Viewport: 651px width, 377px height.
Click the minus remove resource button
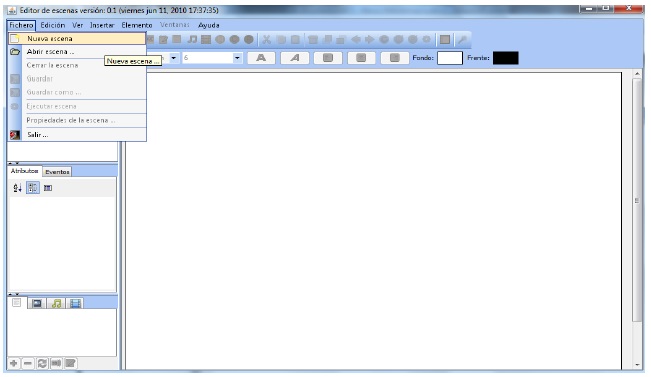tap(28, 364)
